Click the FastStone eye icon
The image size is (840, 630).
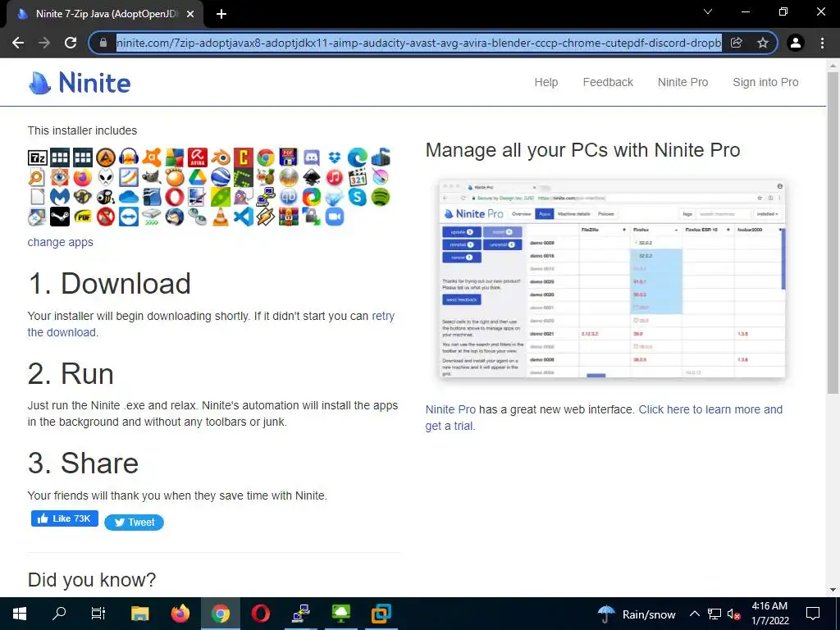[x=60, y=177]
